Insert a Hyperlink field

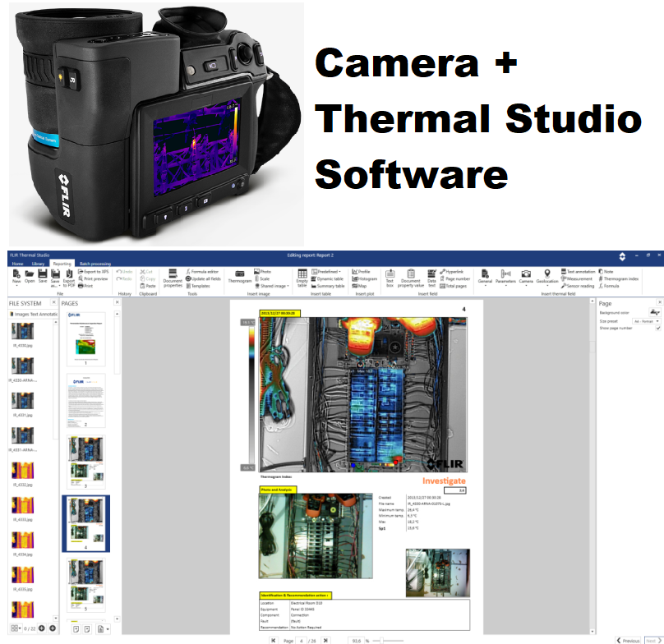coord(452,271)
